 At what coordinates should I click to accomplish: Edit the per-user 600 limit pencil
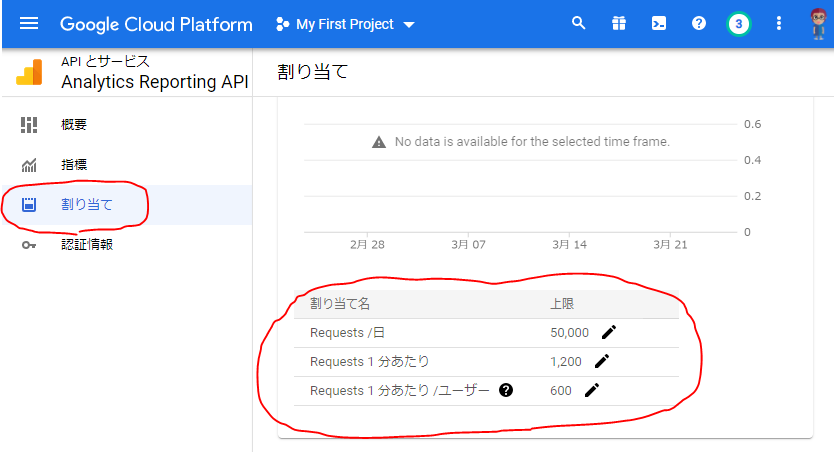point(591,390)
